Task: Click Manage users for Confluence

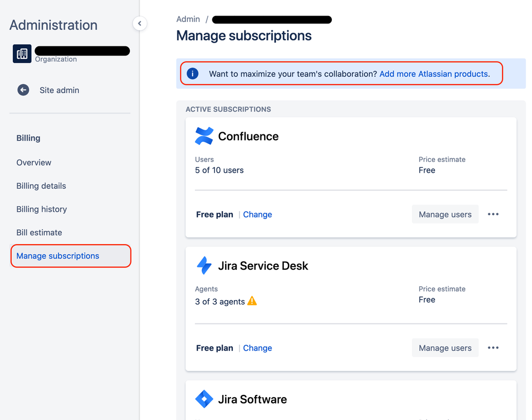Action: pos(445,214)
